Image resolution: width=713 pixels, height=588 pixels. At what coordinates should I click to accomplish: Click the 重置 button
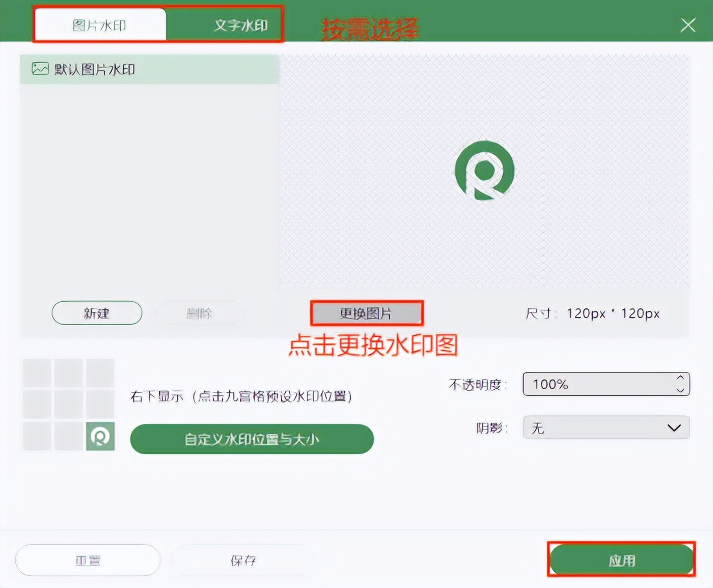click(x=88, y=560)
